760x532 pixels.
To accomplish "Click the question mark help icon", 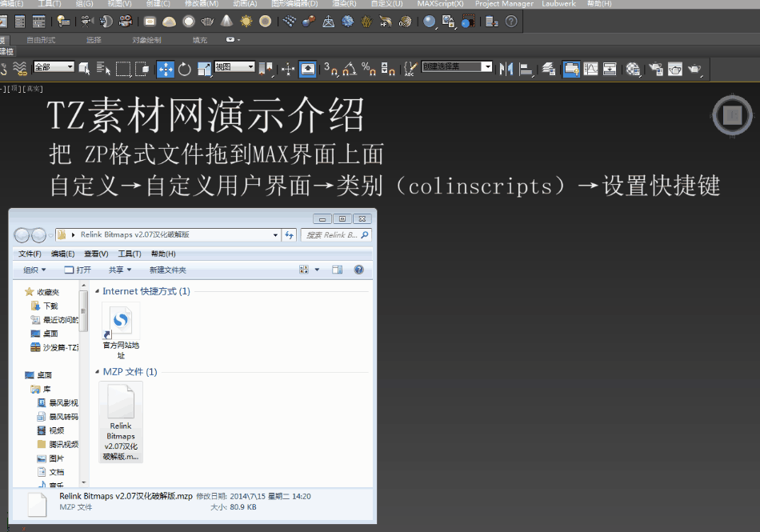I will click(511, 22).
